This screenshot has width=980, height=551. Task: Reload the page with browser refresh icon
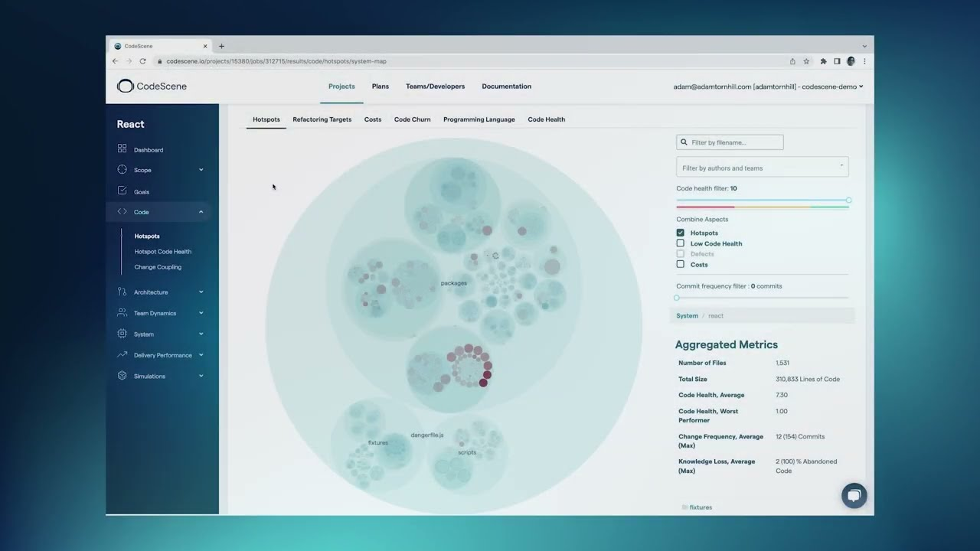[142, 61]
